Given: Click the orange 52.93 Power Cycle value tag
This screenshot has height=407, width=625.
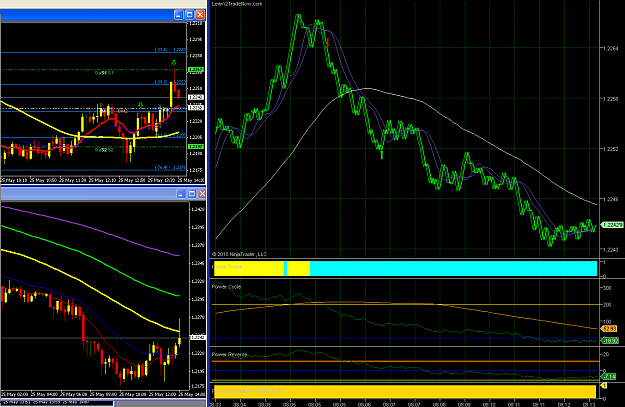Looking at the screenshot, I should coord(609,329).
